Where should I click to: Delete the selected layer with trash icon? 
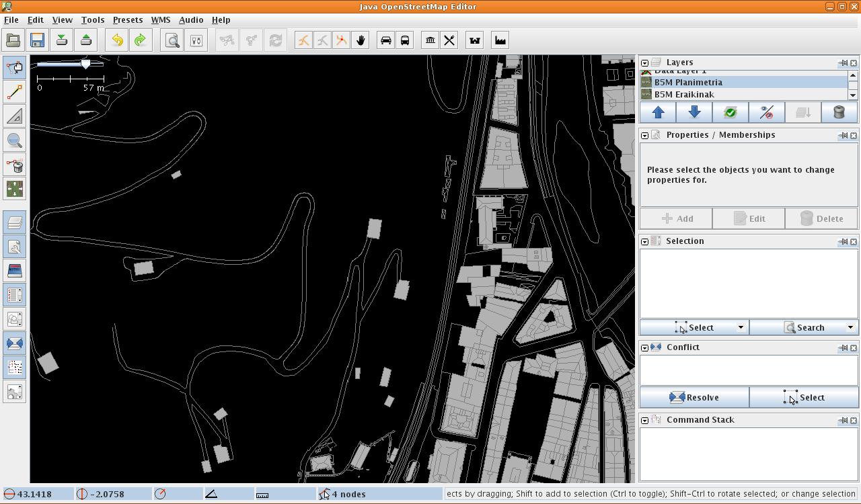(x=839, y=113)
